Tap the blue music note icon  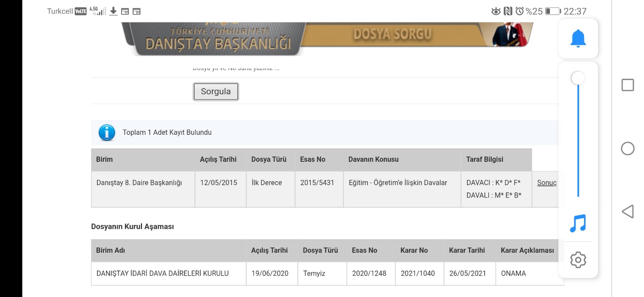click(x=578, y=223)
